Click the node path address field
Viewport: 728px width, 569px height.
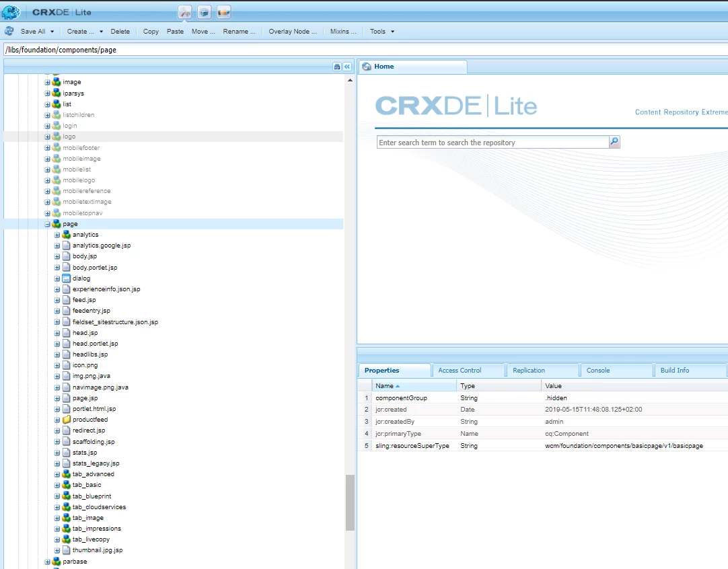point(365,50)
